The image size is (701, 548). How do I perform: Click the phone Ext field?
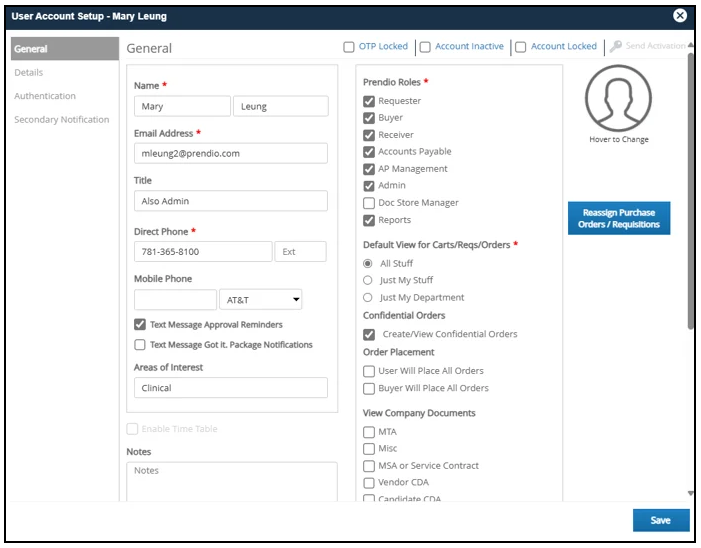[300, 252]
